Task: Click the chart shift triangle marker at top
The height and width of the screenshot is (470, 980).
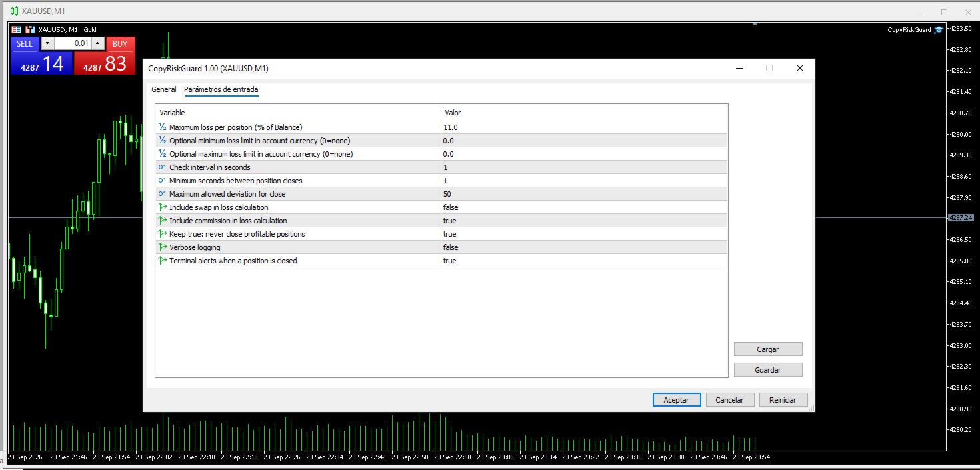Action: point(755,25)
